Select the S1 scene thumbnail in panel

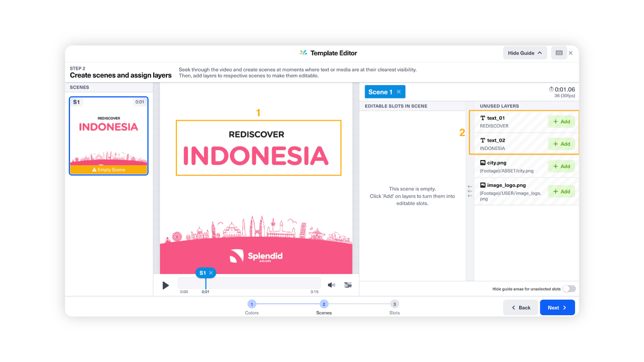pos(109,135)
